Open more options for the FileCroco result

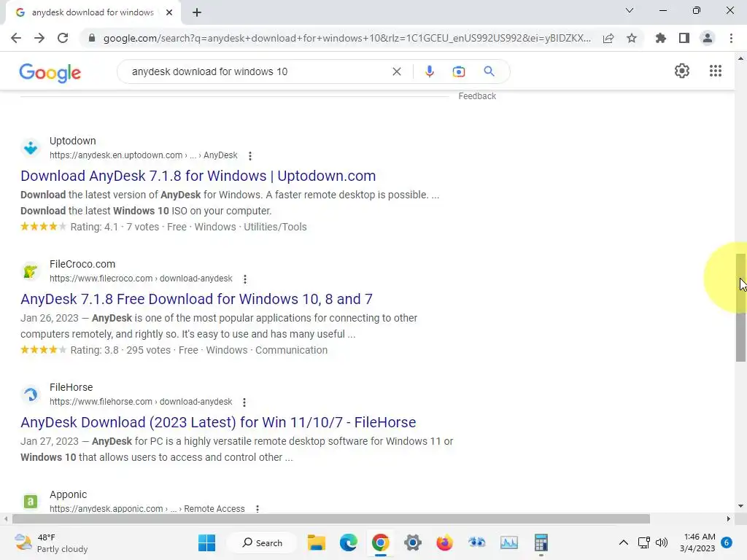pyautogui.click(x=245, y=279)
